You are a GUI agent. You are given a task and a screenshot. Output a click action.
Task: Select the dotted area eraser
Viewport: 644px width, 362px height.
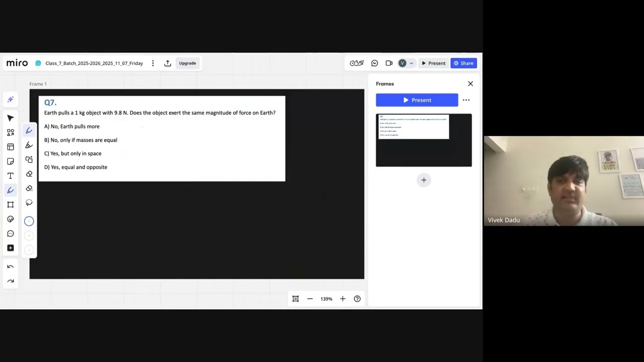point(29,189)
